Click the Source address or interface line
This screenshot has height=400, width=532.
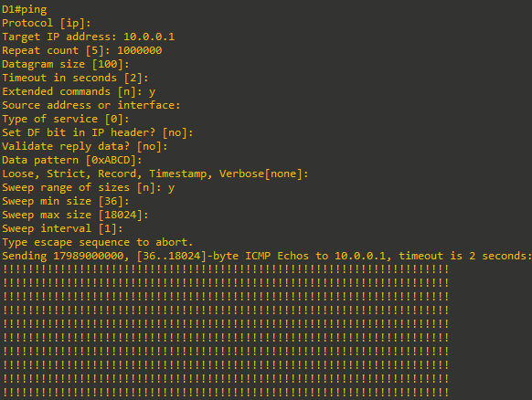tap(90, 105)
